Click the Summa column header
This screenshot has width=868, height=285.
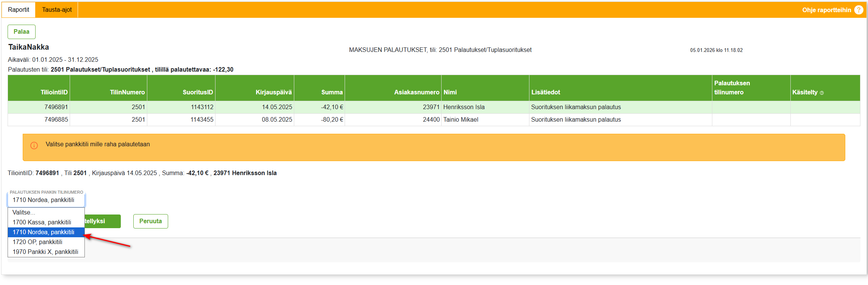(x=332, y=92)
